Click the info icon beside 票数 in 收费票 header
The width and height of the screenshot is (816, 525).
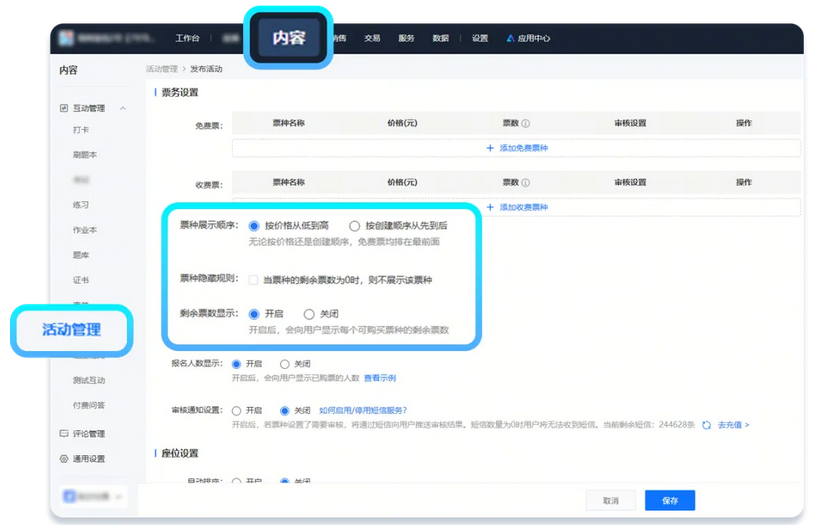(526, 184)
